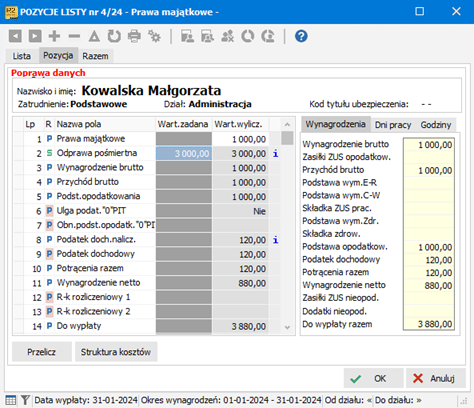Select the Wynagrodzenia tab
Viewport: 474px width, 408px height.
pyautogui.click(x=336, y=124)
